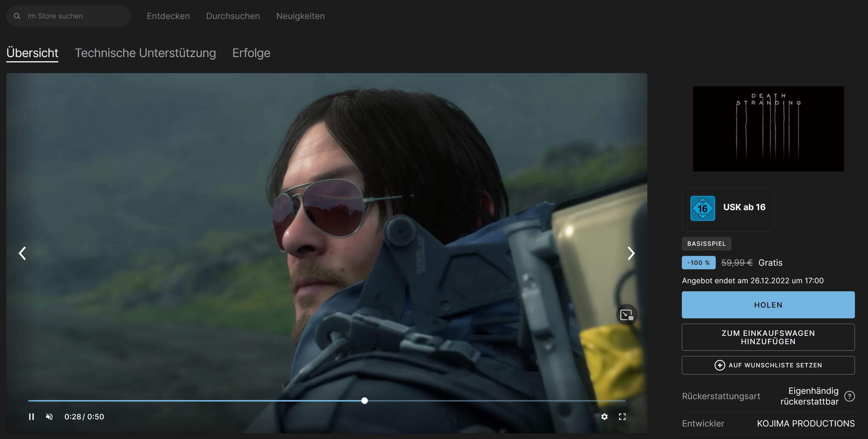Click the refund type help icon
The height and width of the screenshot is (439, 868).
click(x=850, y=396)
